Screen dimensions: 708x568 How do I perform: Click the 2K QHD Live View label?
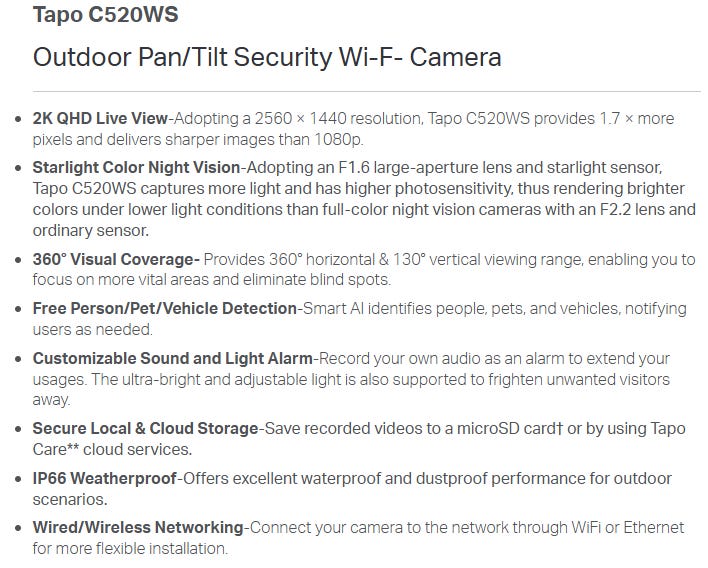pyautogui.click(x=100, y=118)
